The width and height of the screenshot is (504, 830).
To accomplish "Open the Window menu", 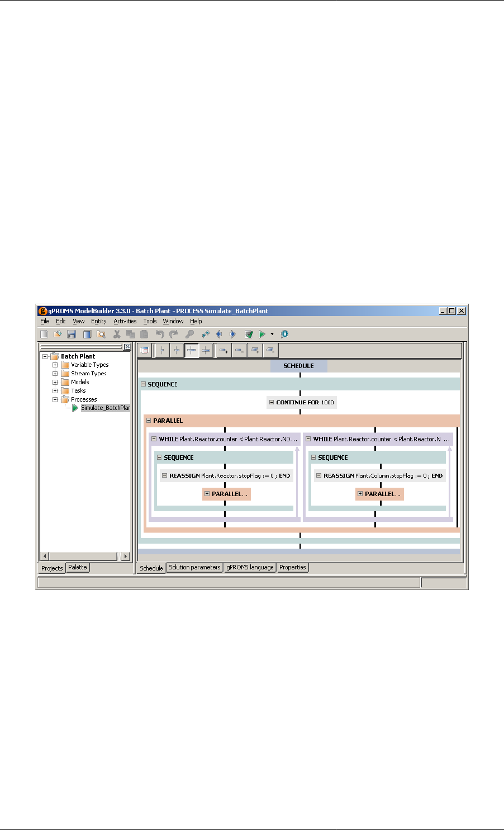I will coord(173,322).
